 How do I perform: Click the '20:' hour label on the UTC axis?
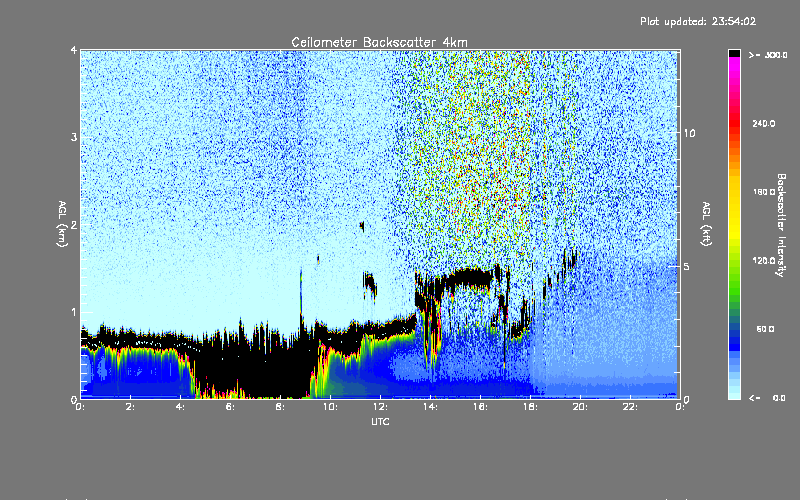(x=580, y=407)
